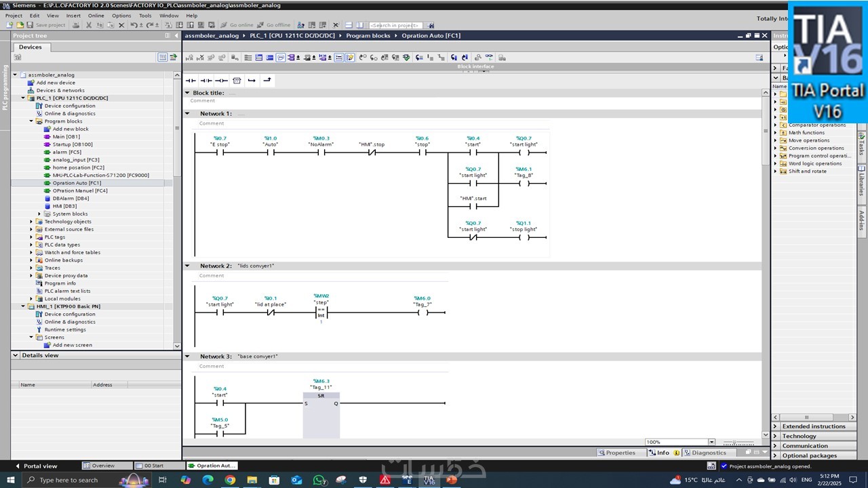Screen dimensions: 868x488
Task: Click the Undo arrow icon
Action: coord(134,25)
